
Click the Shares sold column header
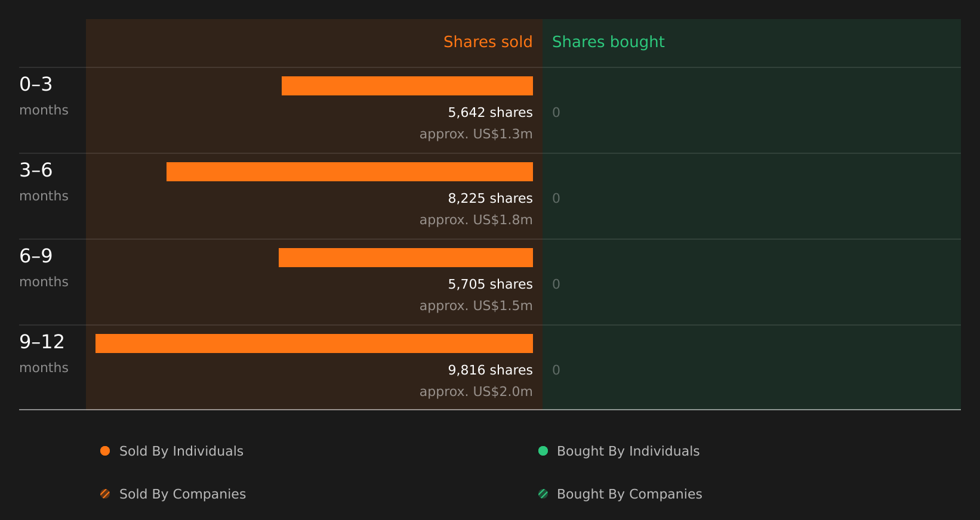(x=488, y=42)
